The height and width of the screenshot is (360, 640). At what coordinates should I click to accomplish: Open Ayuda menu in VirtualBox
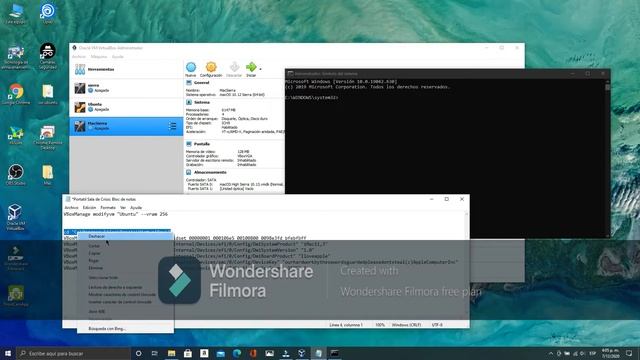[118, 57]
